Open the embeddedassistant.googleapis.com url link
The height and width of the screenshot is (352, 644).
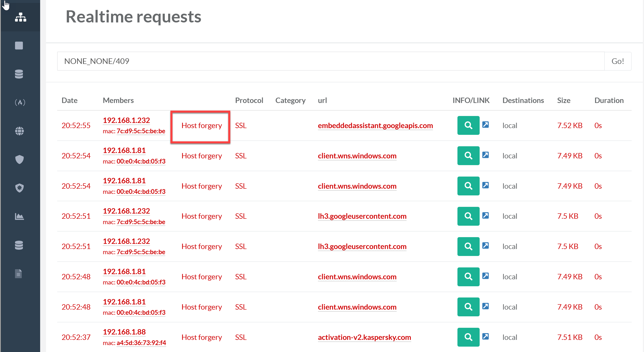click(375, 125)
